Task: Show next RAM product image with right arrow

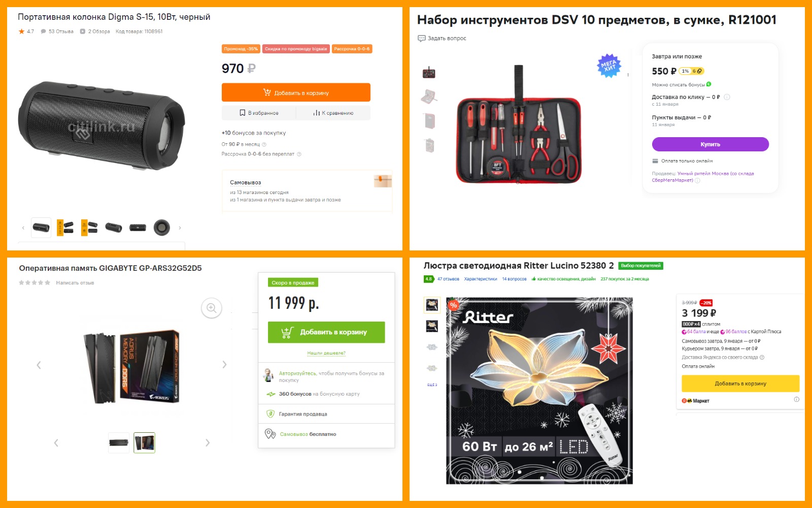Action: (x=224, y=364)
